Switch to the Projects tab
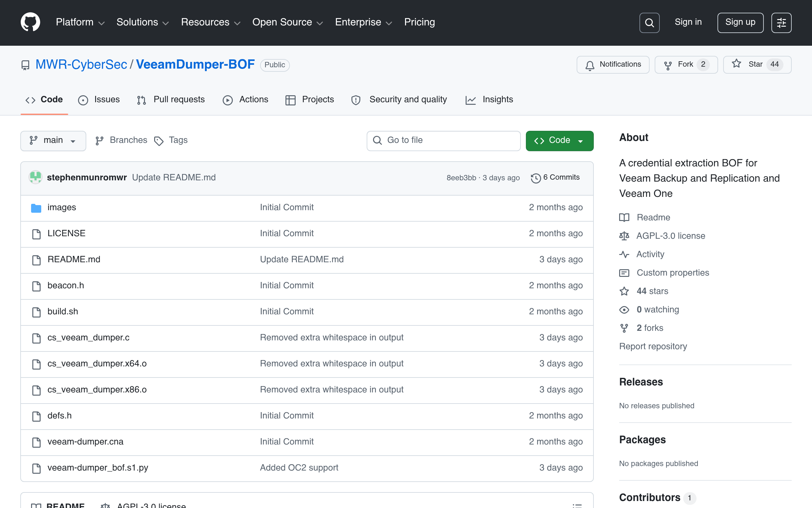 tap(310, 100)
